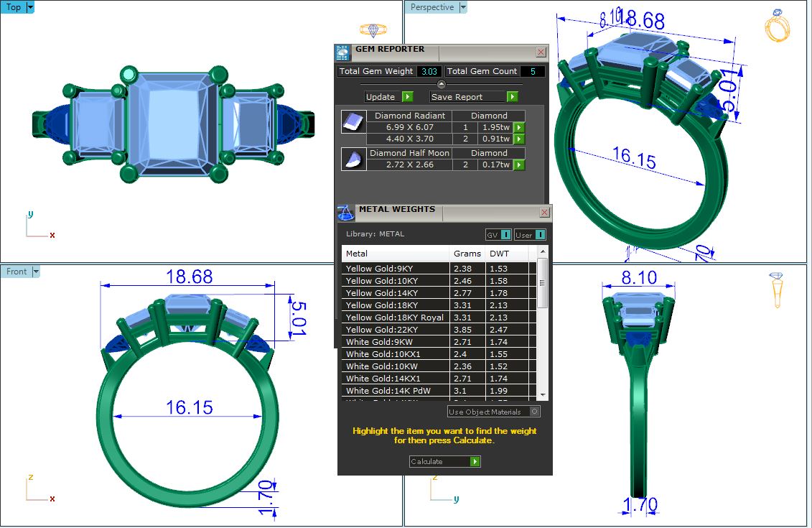The image size is (812, 528).
Task: Open the Perspective viewport dropdown arrow
Action: click(462, 7)
